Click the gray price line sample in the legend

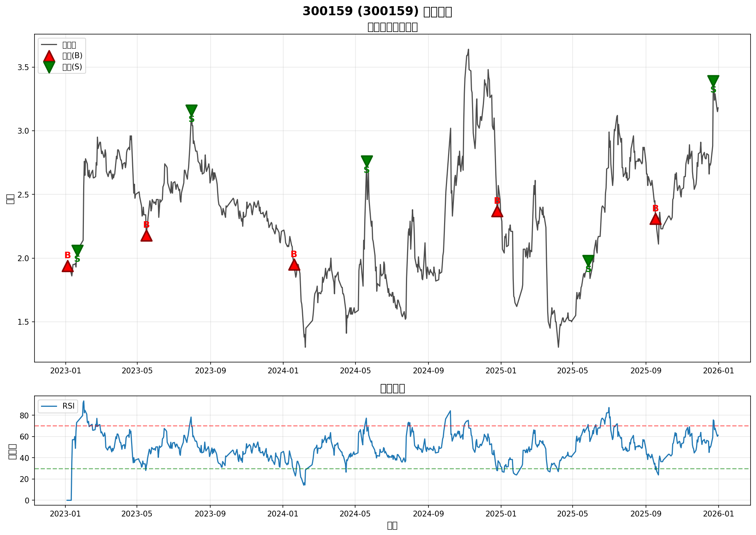point(49,45)
